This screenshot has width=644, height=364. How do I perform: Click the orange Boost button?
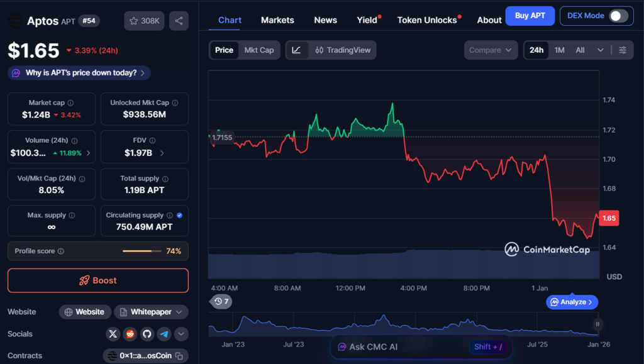(x=98, y=280)
